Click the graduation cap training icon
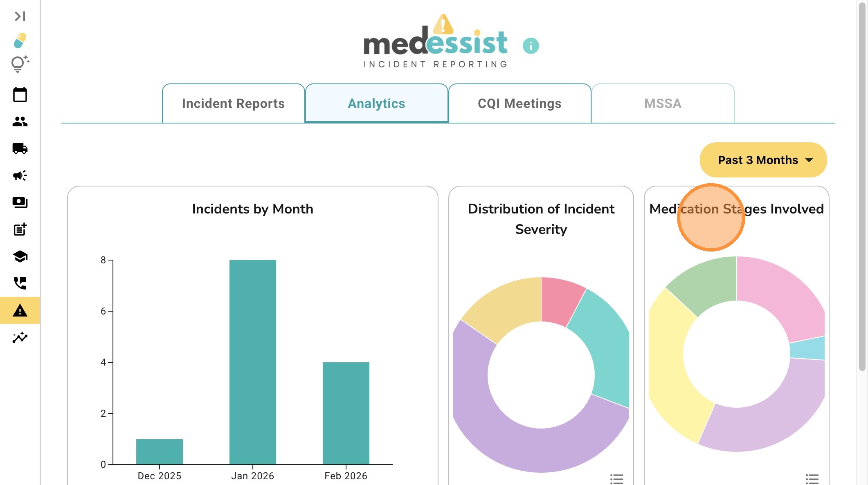This screenshot has height=485, width=868. coord(20,256)
